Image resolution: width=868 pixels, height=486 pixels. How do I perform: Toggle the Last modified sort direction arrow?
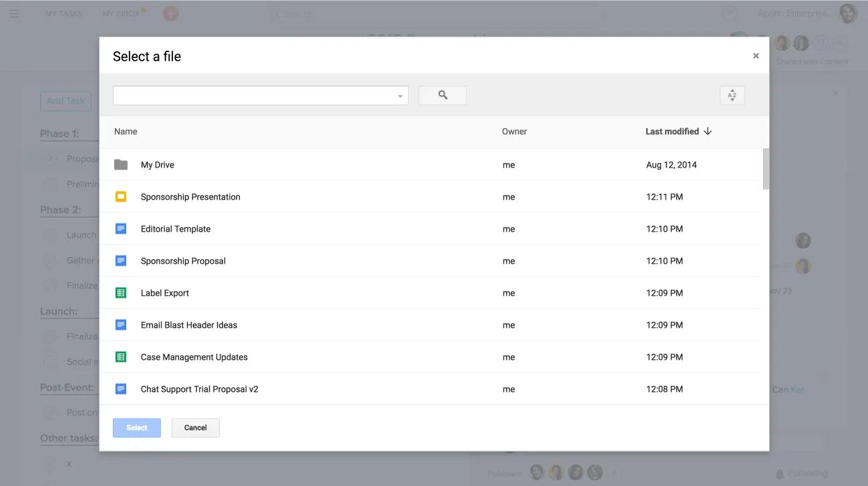pos(707,131)
